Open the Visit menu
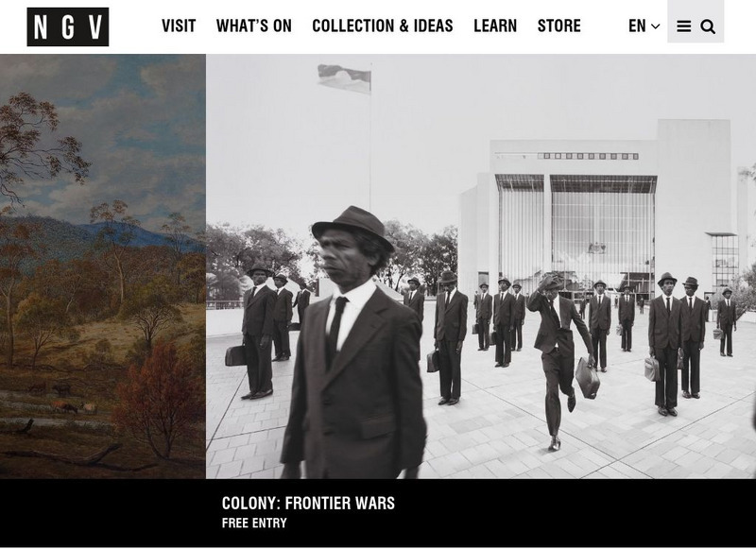 179,26
